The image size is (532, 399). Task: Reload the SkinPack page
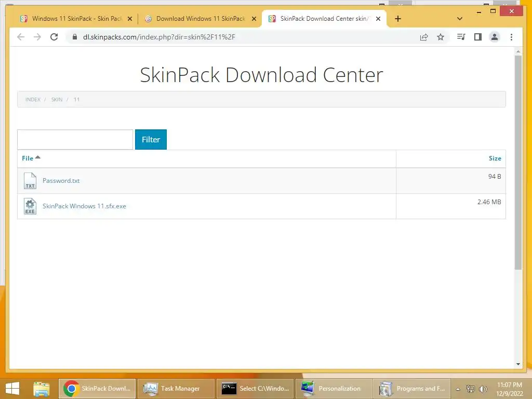[54, 37]
